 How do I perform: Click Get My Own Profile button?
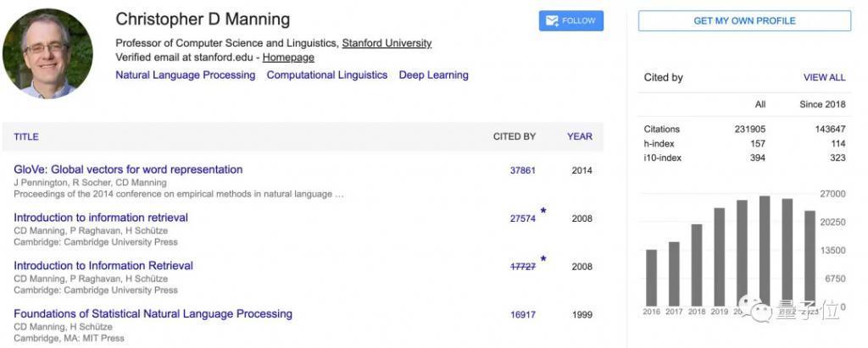(x=744, y=21)
